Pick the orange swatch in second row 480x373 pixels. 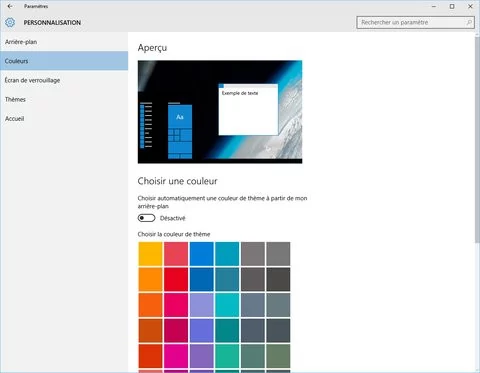(x=150, y=279)
